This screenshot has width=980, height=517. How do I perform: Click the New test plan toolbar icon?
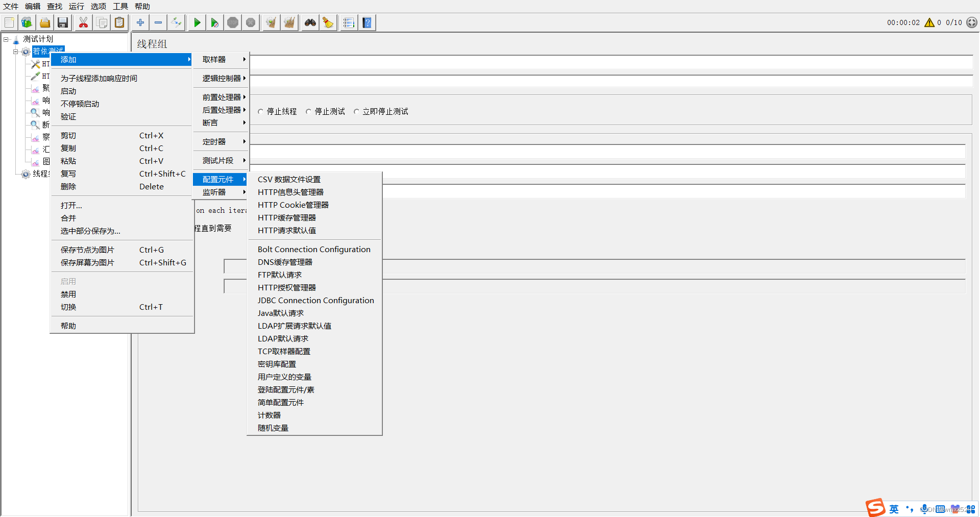(9, 22)
